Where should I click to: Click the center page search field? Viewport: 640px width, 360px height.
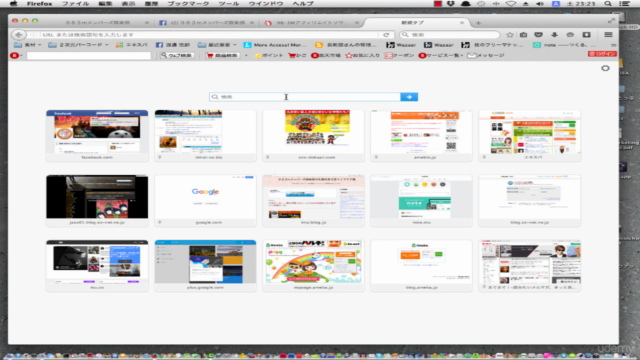coord(304,97)
